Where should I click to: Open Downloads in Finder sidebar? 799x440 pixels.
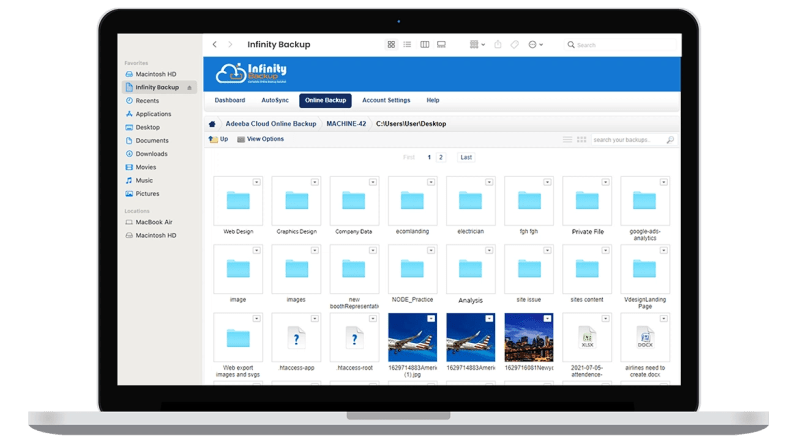pos(146,154)
